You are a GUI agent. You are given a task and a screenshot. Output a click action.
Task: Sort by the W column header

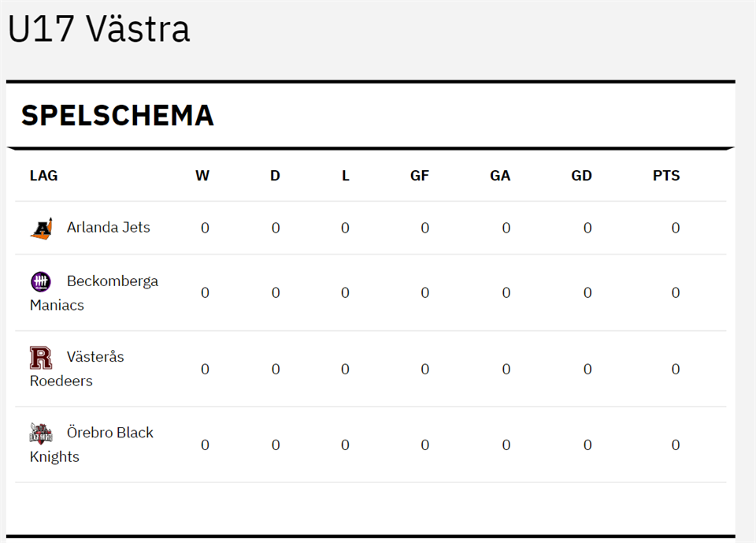coord(202,176)
